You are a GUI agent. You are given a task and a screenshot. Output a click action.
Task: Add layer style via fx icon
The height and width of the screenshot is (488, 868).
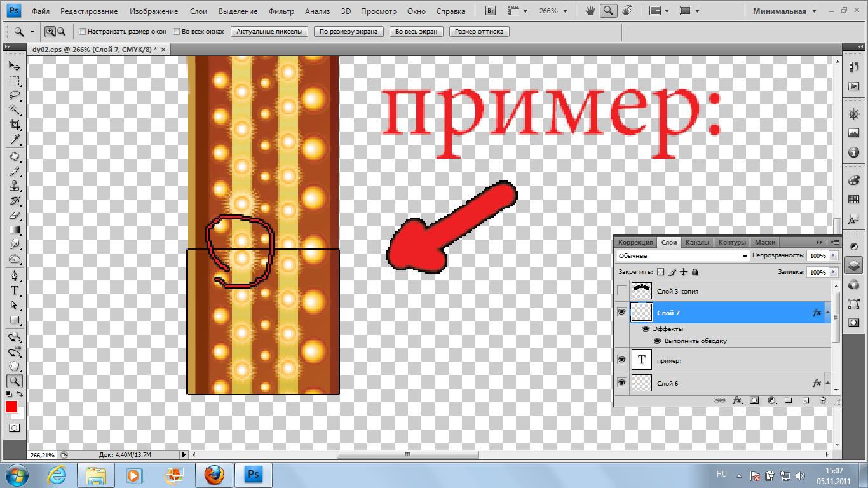[737, 401]
